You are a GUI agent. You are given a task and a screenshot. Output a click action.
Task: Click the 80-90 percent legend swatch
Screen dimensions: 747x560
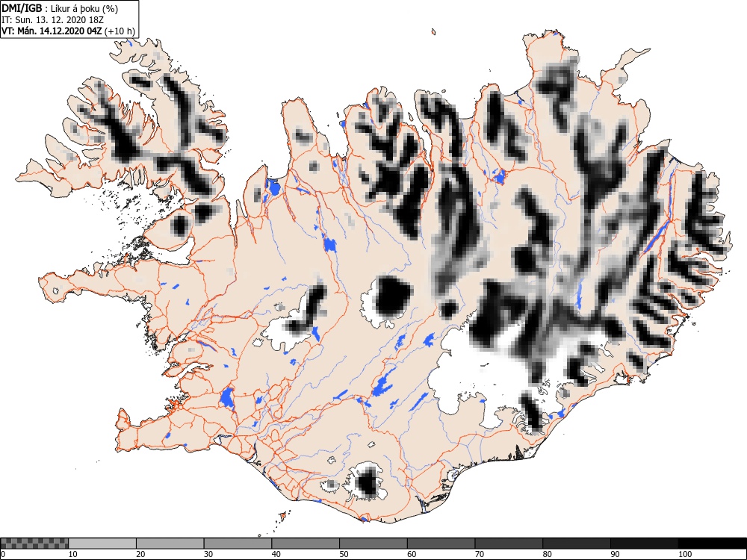[577, 544]
